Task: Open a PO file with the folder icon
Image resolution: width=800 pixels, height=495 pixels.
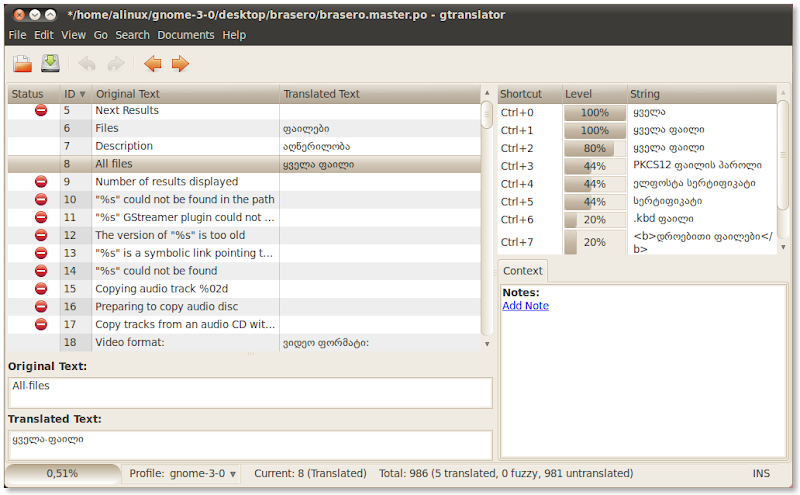Action: [x=22, y=64]
